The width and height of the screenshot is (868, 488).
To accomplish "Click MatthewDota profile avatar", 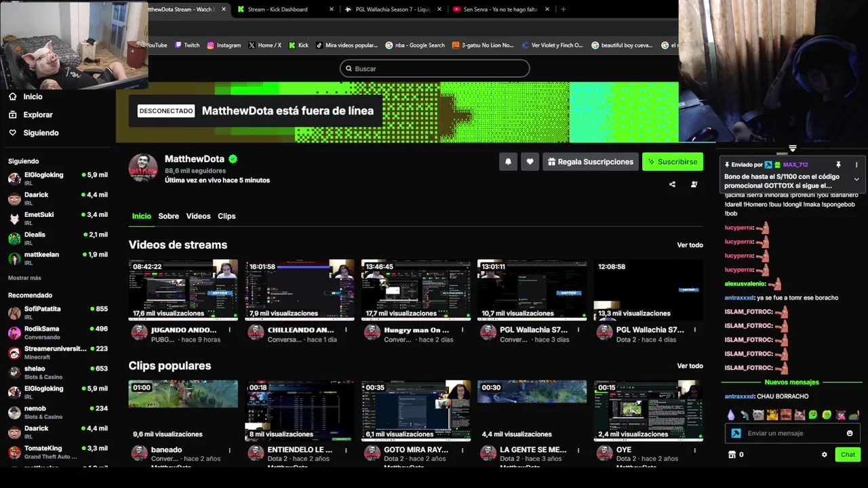I will 143,168.
